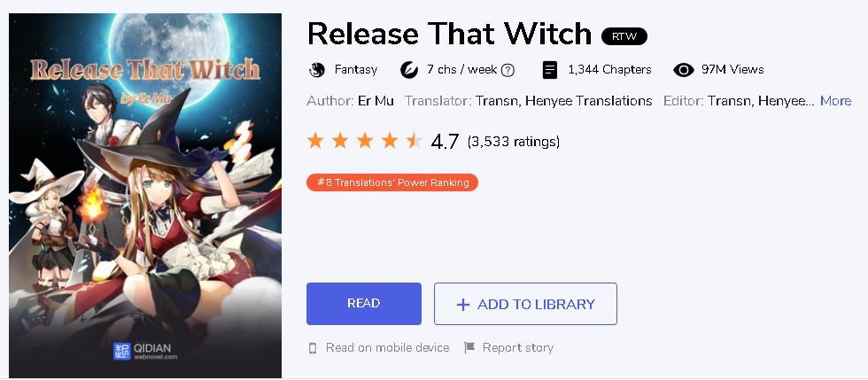Click the mobile phone icon
The width and height of the screenshot is (868, 380).
(313, 348)
